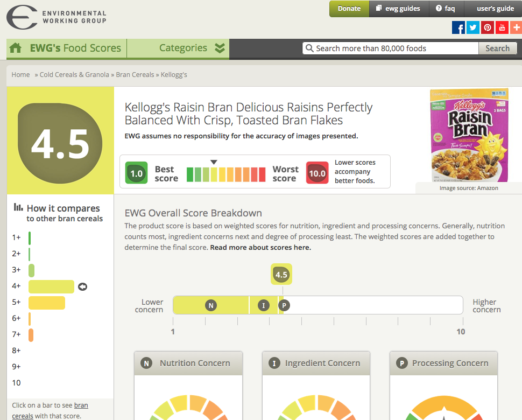522x420 pixels.
Task: Select the 5+ score comparison bar
Action: point(47,303)
